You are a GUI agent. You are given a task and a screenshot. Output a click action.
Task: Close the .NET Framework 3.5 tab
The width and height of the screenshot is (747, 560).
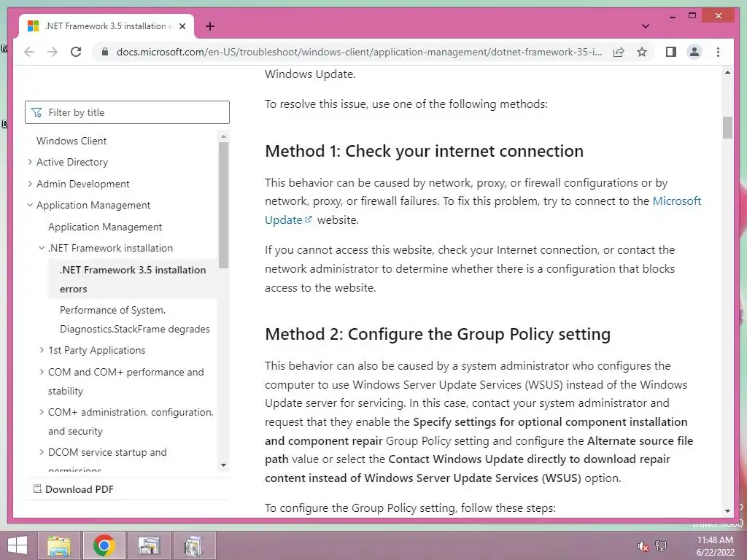182,26
